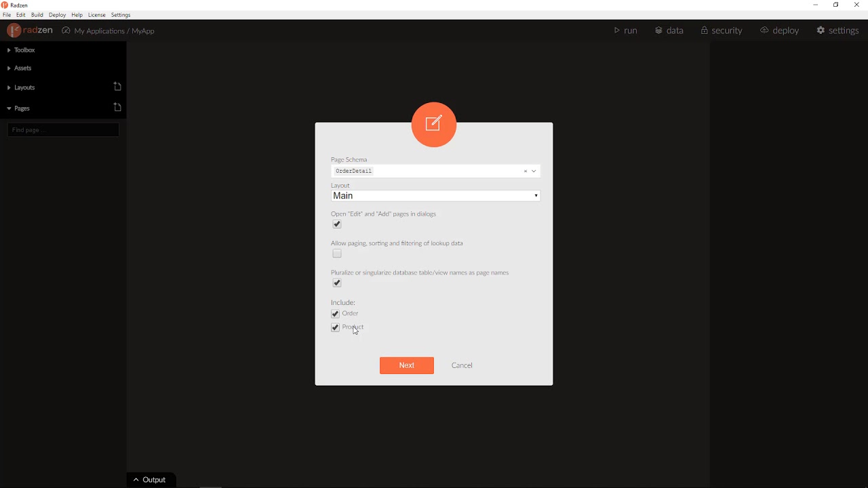Viewport: 868px width, 488px height.
Task: Open the File menu
Action: tap(7, 15)
